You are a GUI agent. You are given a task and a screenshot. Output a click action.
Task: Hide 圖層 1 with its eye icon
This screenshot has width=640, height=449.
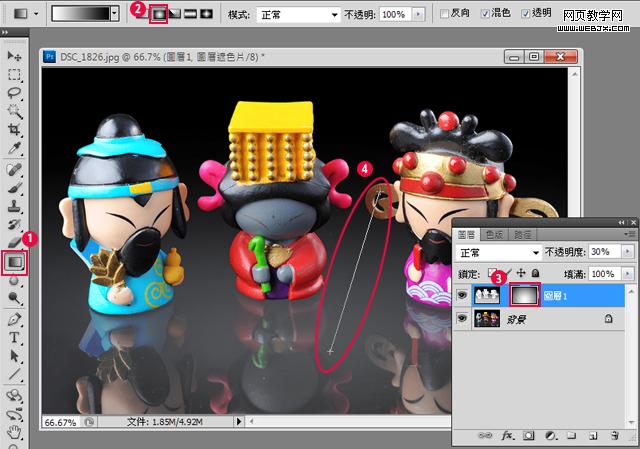[x=462, y=295]
